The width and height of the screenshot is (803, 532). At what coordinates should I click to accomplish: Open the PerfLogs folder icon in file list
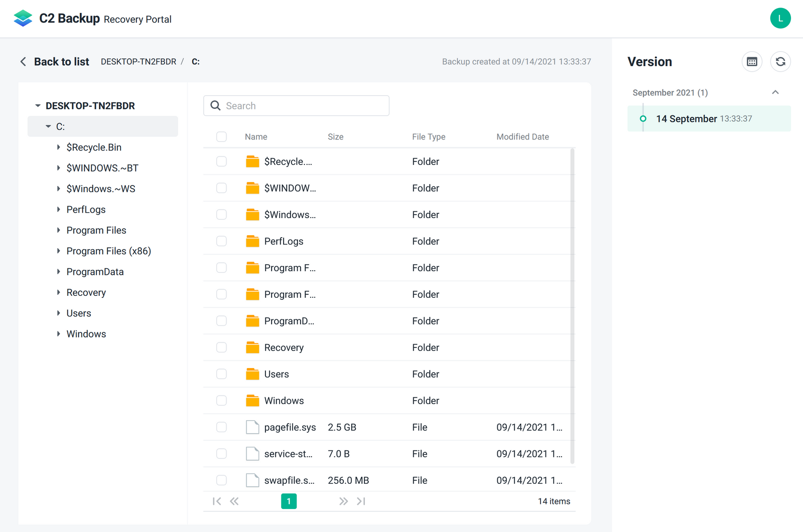coord(252,241)
